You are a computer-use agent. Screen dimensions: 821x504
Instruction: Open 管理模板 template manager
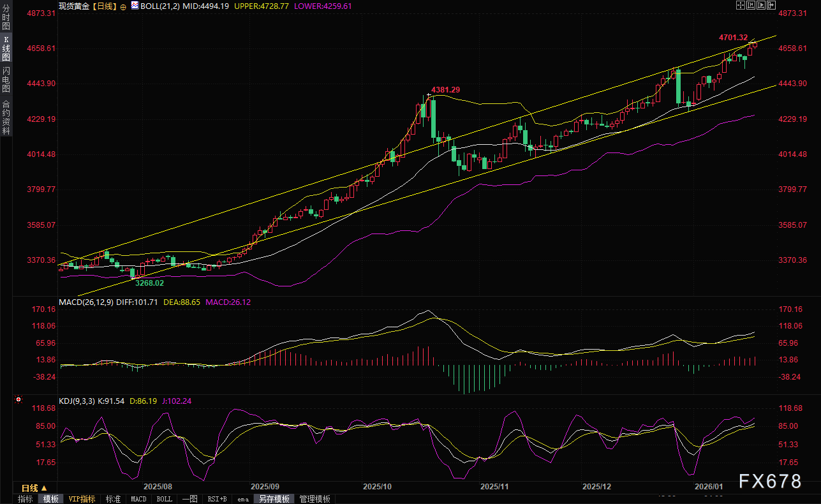[x=314, y=499]
